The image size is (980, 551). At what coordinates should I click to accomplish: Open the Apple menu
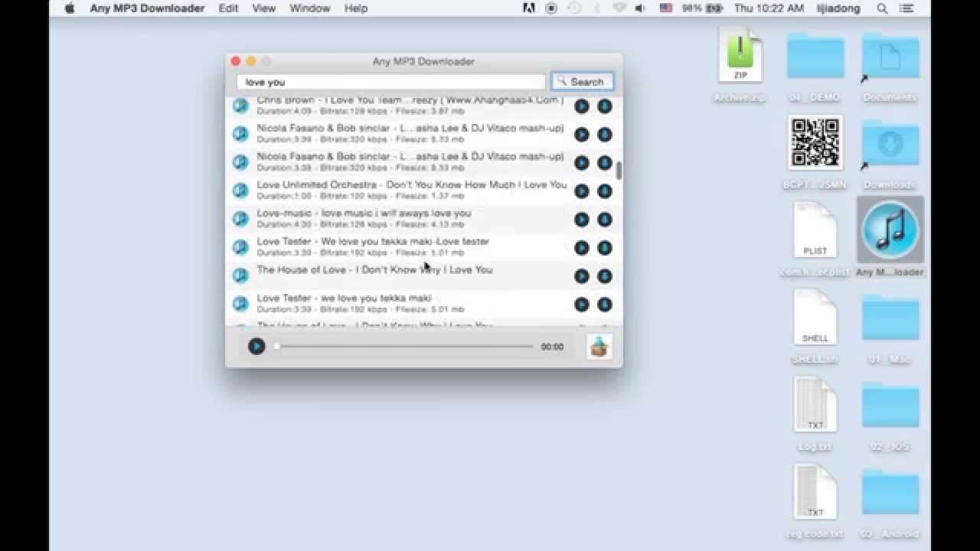[x=70, y=8]
